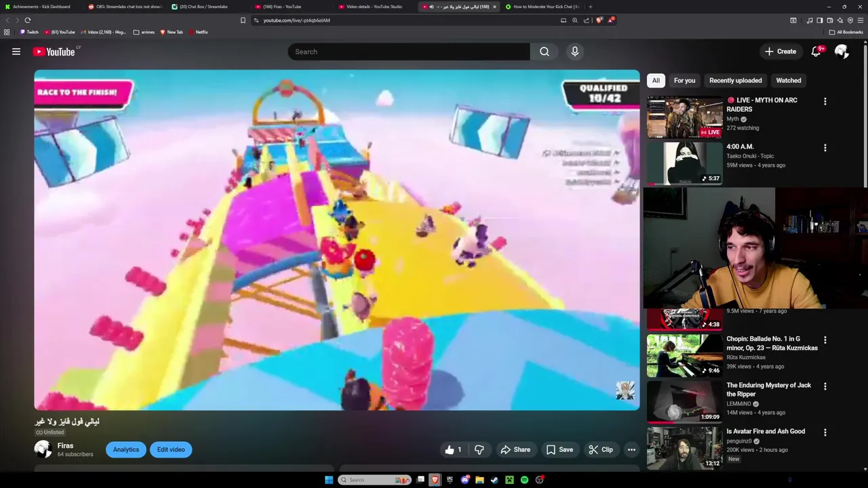Open 4:00 A.M. Taeko Onuki thumbnail
Image resolution: width=868 pixels, height=488 pixels.
684,163
